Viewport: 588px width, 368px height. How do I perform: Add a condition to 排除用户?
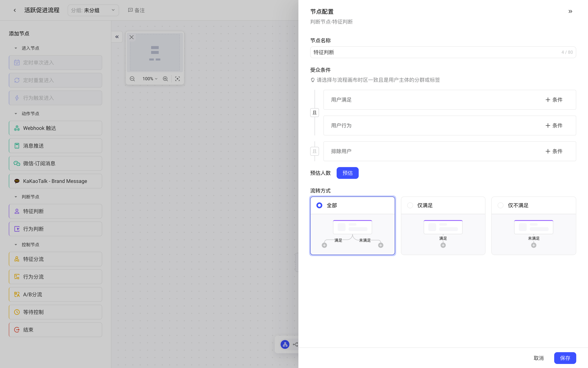click(554, 151)
